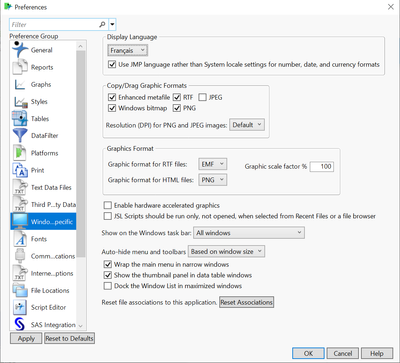Open the Display Language Français dropdown

click(128, 50)
